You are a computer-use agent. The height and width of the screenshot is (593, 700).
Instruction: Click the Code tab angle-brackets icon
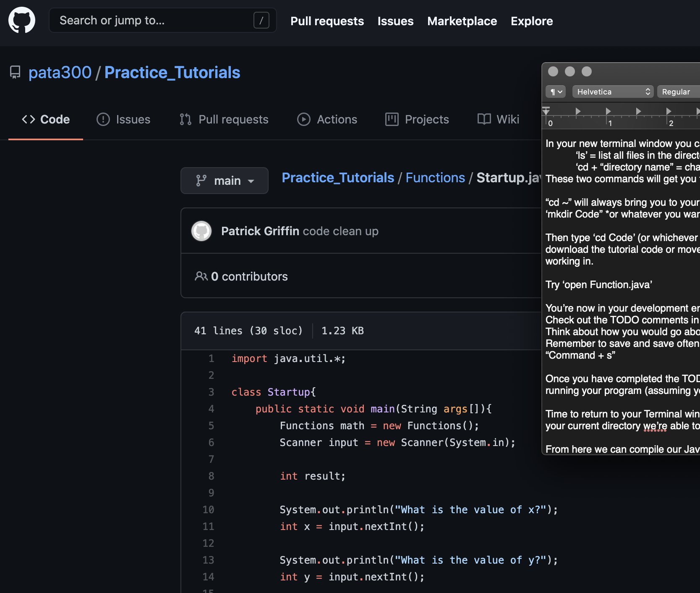[29, 119]
